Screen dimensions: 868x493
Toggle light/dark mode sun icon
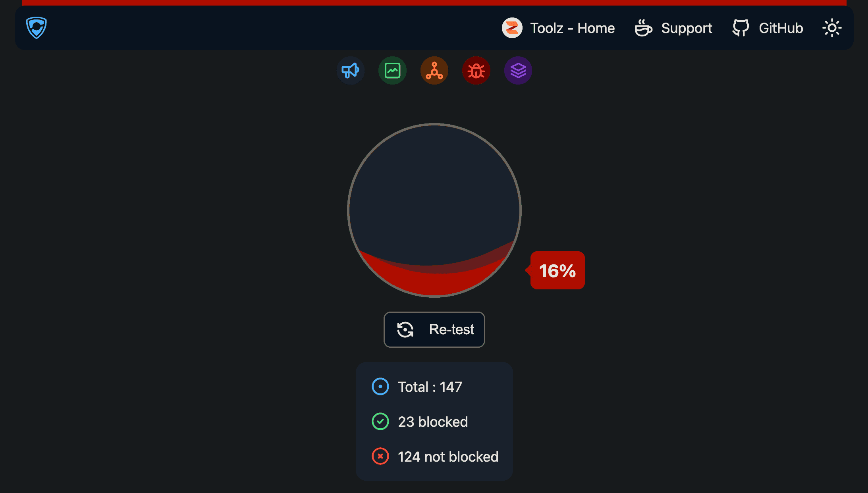(x=831, y=28)
